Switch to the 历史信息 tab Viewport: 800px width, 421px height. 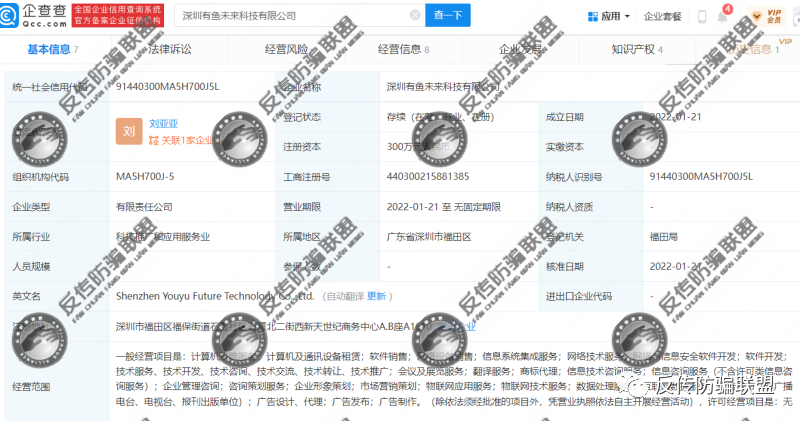(x=753, y=49)
